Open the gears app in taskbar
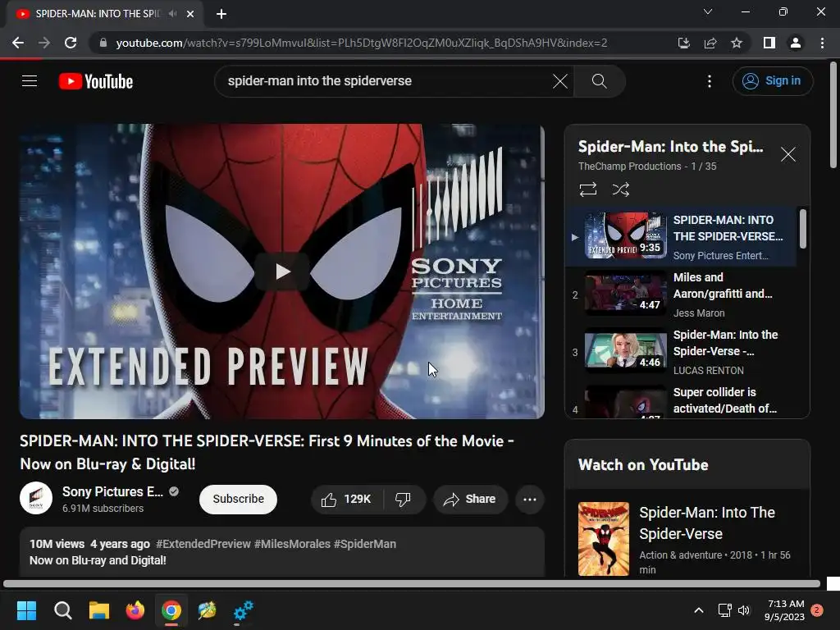This screenshot has width=840, height=630. pyautogui.click(x=243, y=610)
